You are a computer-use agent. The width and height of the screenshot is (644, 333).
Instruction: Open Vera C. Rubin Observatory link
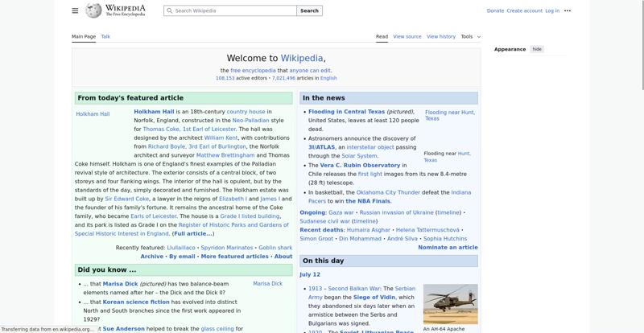click(360, 165)
